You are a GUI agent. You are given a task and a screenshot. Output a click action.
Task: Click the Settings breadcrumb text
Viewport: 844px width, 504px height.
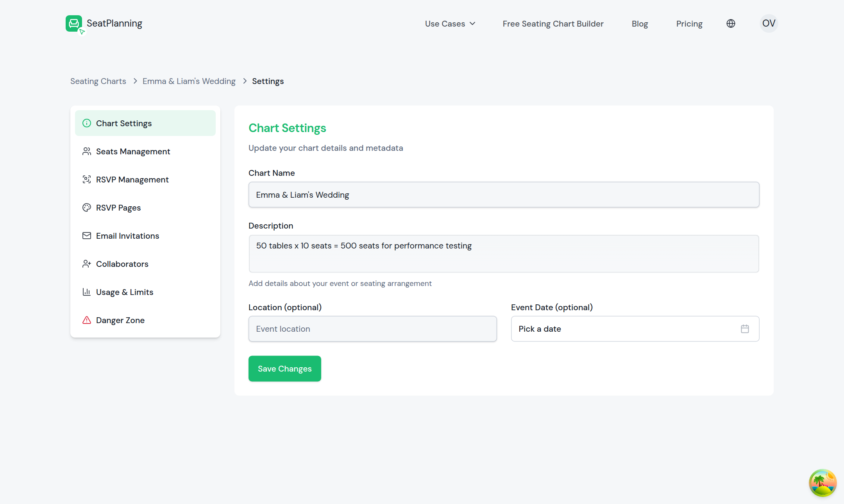[x=268, y=81]
